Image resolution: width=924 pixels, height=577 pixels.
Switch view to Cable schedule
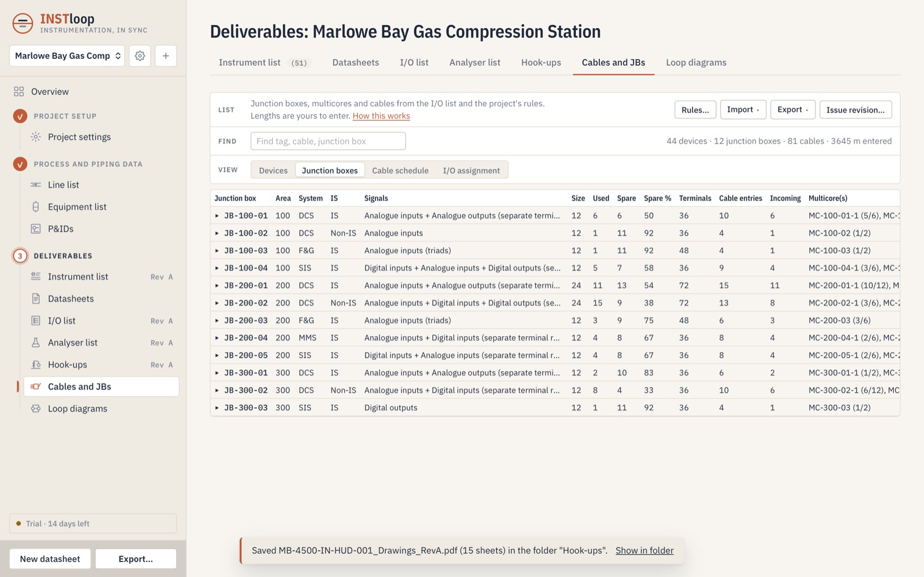(400, 170)
